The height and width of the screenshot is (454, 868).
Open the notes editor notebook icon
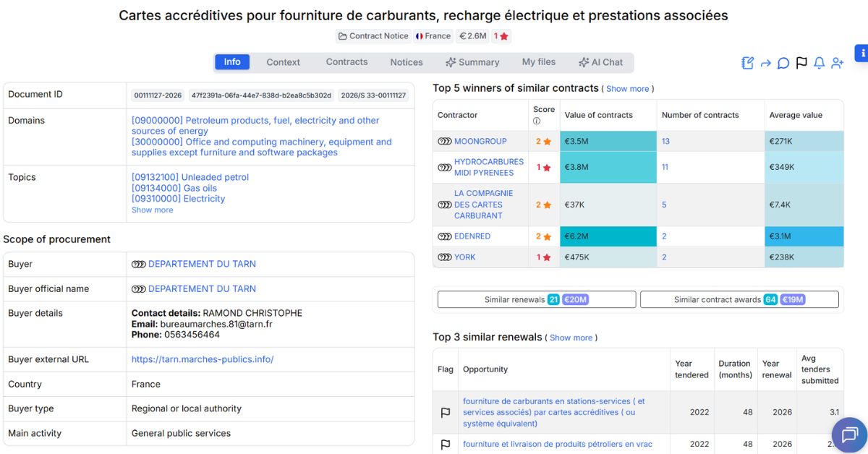[748, 63]
